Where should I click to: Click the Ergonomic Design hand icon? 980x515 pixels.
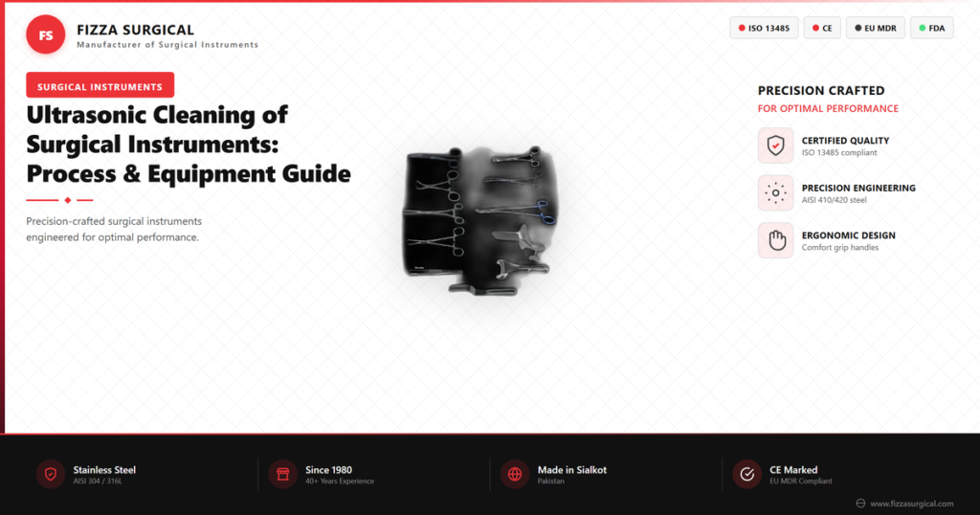[775, 240]
